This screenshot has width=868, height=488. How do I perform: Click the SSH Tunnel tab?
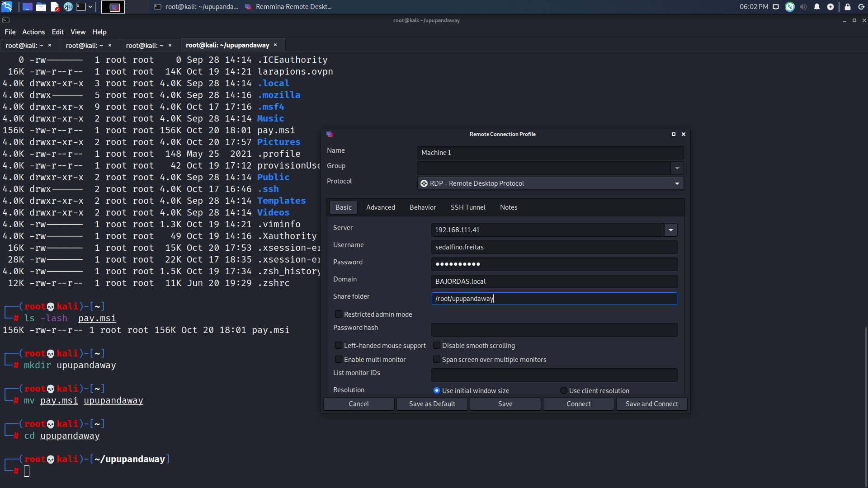(x=467, y=207)
